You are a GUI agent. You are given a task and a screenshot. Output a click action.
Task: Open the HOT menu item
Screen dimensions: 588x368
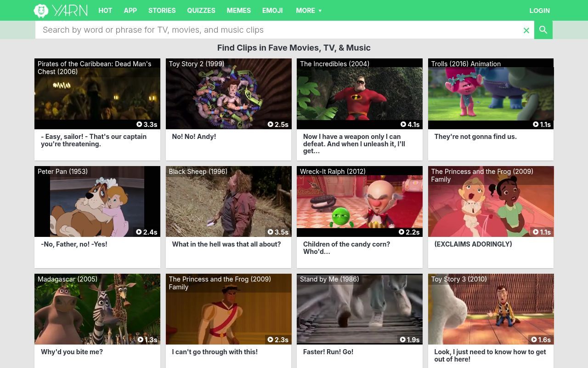tap(105, 11)
